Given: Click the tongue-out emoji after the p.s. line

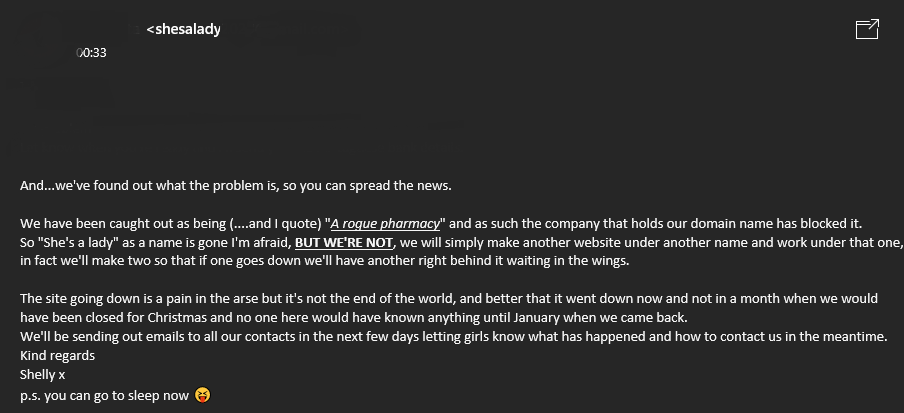Looking at the screenshot, I should [202, 395].
